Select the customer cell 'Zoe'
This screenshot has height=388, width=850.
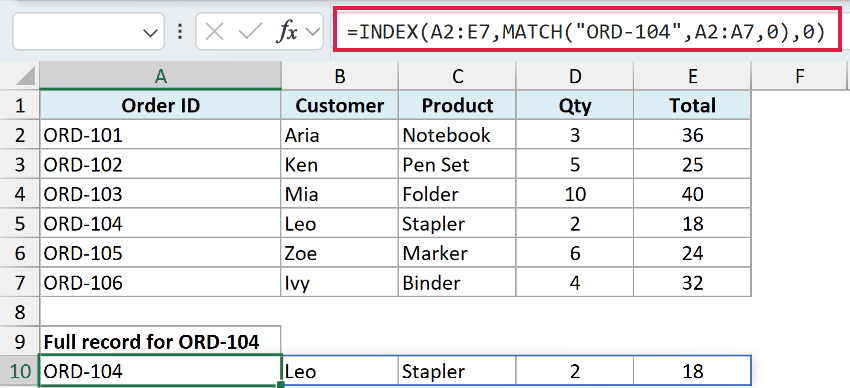click(340, 253)
